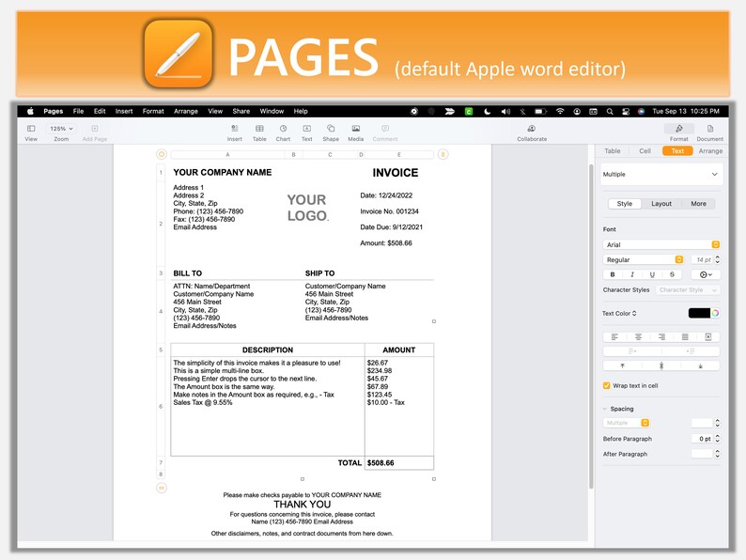The height and width of the screenshot is (560, 746).
Task: Open the File menu
Action: [79, 111]
